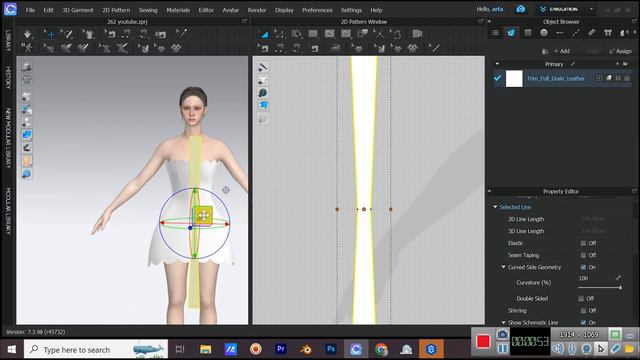
Task: Click the rename pencil icon beside Primary
Action: tap(573, 64)
